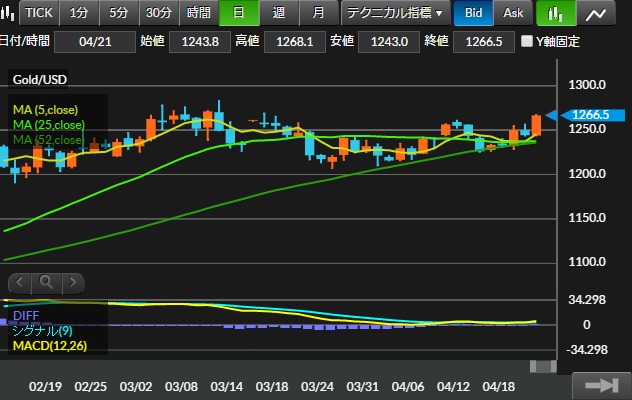This screenshot has height=400, width=632.
Task: Select candlestick chart type icon
Action: coord(556,12)
